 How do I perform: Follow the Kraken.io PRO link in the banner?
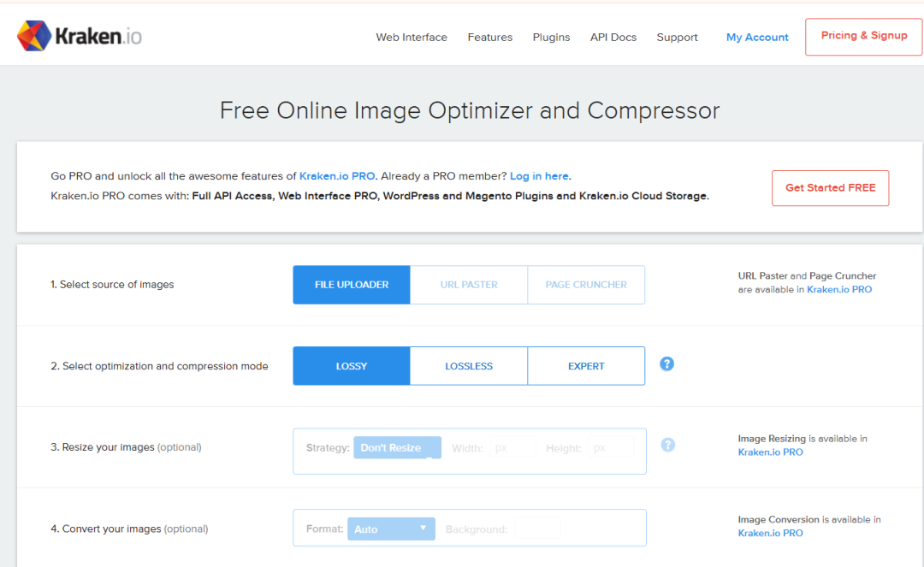point(337,176)
